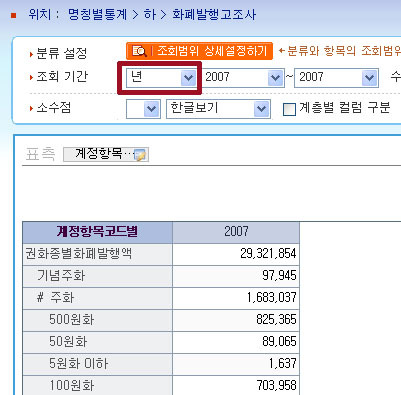401x395 pixels.
Task: Open the empty 소수점 decimal dropdown
Action: coord(143,108)
